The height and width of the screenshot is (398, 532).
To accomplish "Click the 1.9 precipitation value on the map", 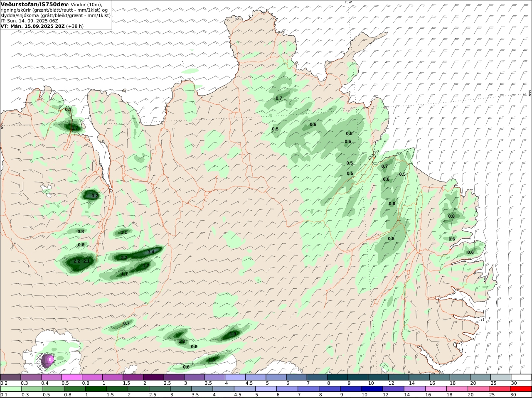I will coord(233,334).
